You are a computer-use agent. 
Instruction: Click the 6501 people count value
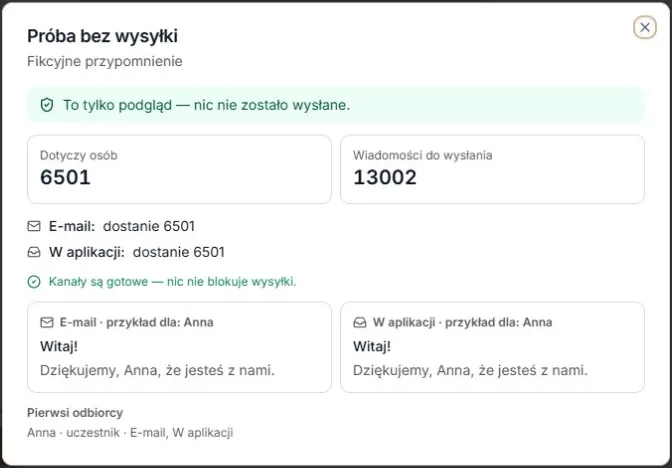click(65, 177)
